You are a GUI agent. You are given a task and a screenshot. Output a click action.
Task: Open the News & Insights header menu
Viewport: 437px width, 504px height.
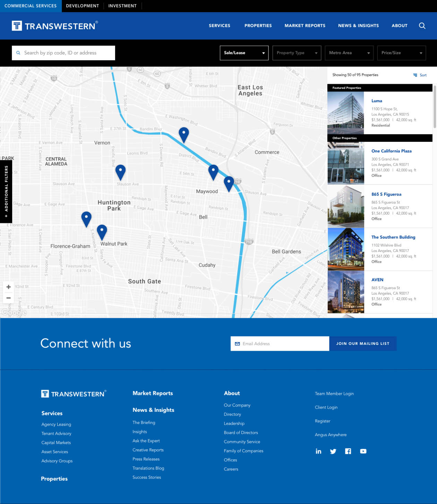(358, 26)
